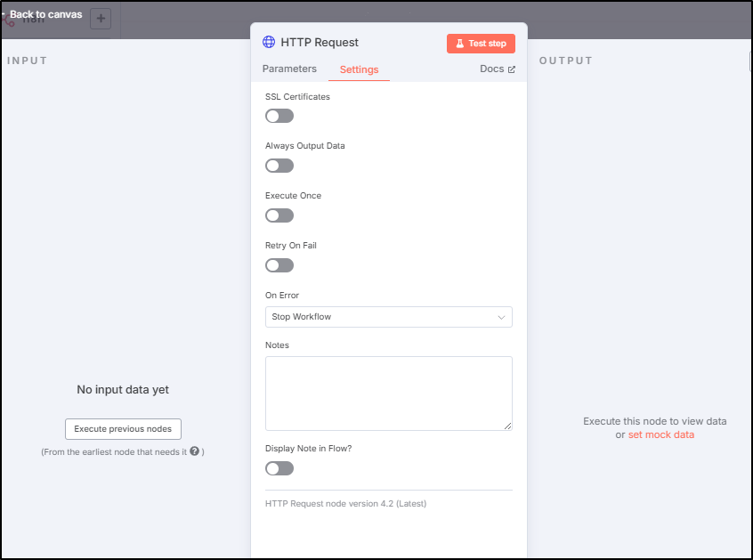Click the Notes resize handle corner
Viewport: 753px width, 560px height.
(507, 426)
